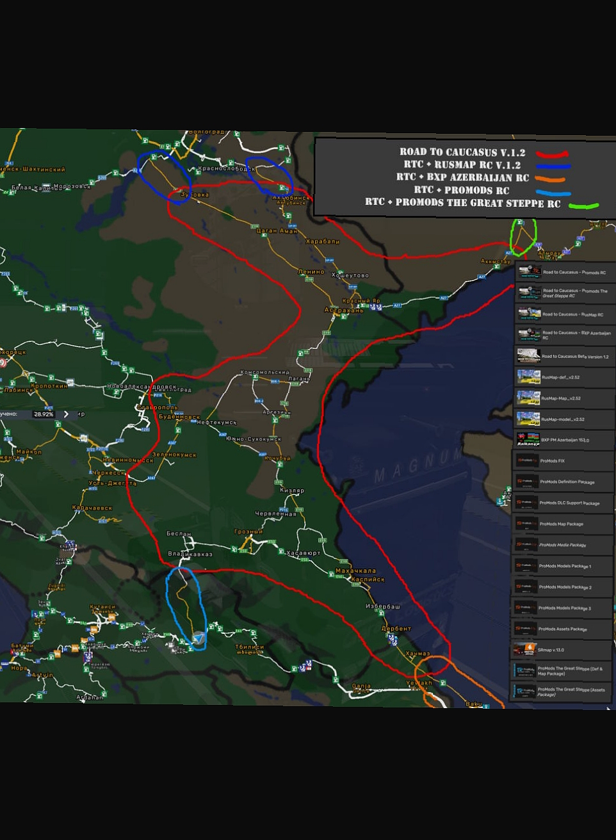
Task: Select 'Road to Caucasus - BXP Azerbaijan RC' row
Action: coord(565,335)
